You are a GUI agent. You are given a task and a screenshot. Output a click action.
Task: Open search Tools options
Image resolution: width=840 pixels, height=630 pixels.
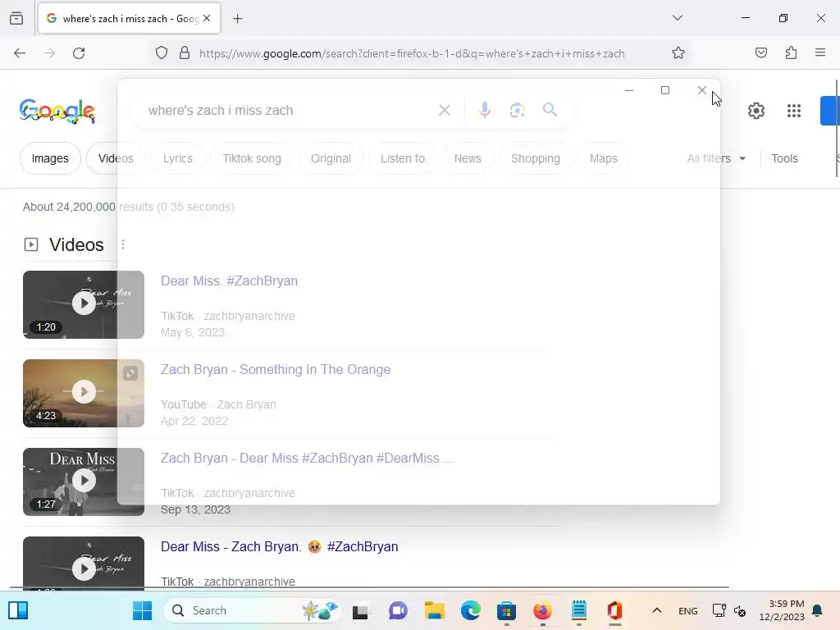coord(784,158)
